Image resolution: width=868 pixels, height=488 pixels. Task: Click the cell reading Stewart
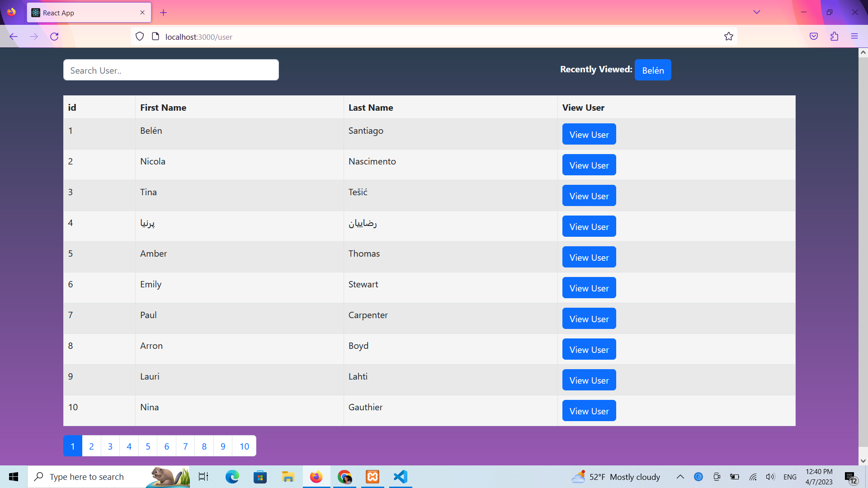tap(363, 284)
